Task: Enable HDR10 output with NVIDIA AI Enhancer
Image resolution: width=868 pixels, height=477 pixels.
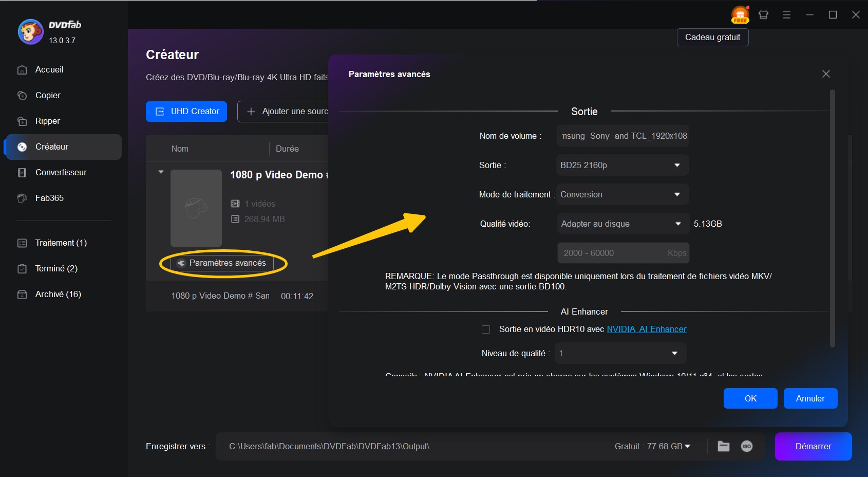Action: click(486, 329)
